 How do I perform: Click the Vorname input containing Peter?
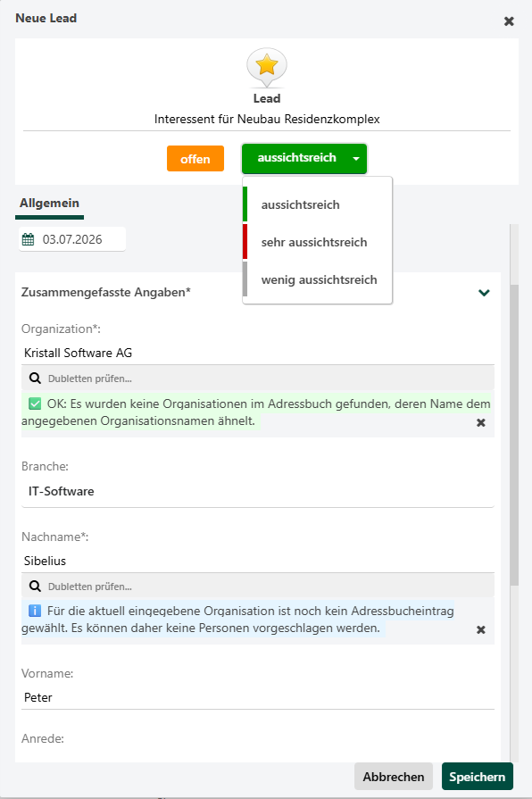click(258, 697)
